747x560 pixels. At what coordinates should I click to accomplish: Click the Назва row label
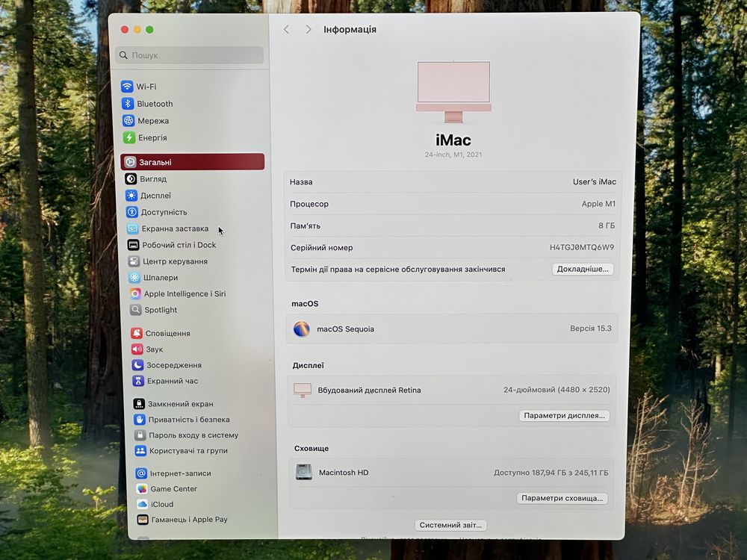click(x=301, y=182)
